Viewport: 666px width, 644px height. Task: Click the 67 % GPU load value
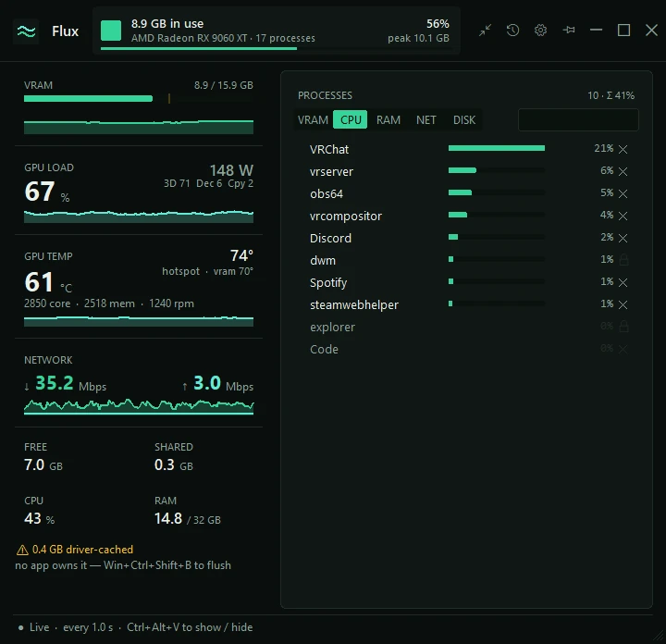pyautogui.click(x=47, y=192)
